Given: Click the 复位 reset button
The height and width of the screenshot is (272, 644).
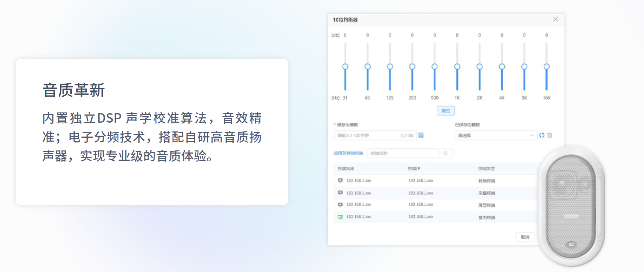Looking at the screenshot, I should click(446, 111).
